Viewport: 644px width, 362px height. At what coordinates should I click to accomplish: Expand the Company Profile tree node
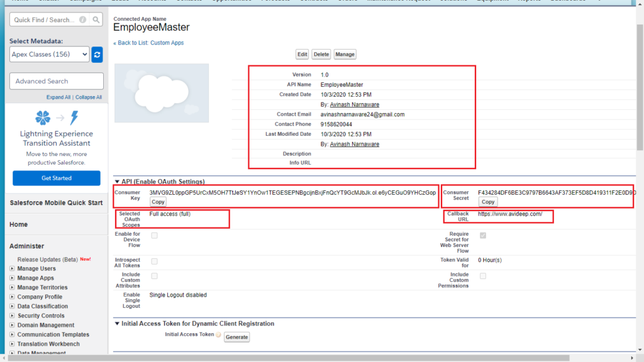click(12, 297)
